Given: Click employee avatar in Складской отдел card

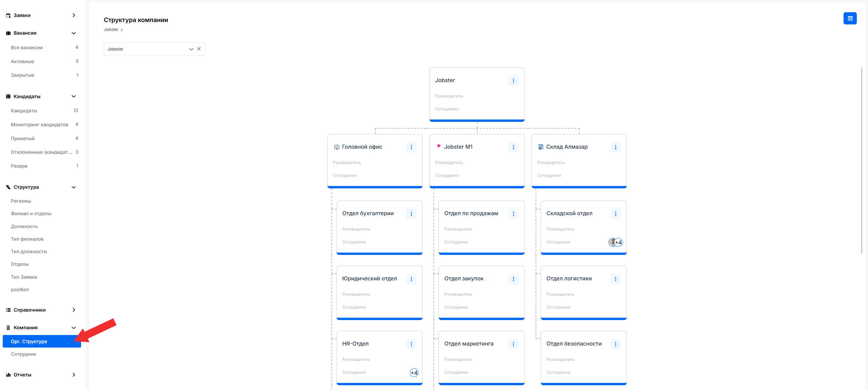Looking at the screenshot, I should tap(612, 242).
